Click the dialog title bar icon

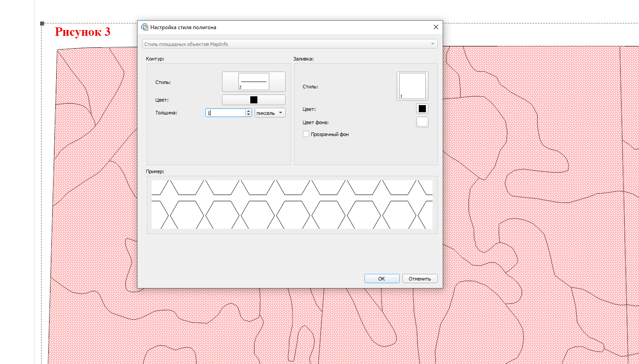[x=145, y=27]
